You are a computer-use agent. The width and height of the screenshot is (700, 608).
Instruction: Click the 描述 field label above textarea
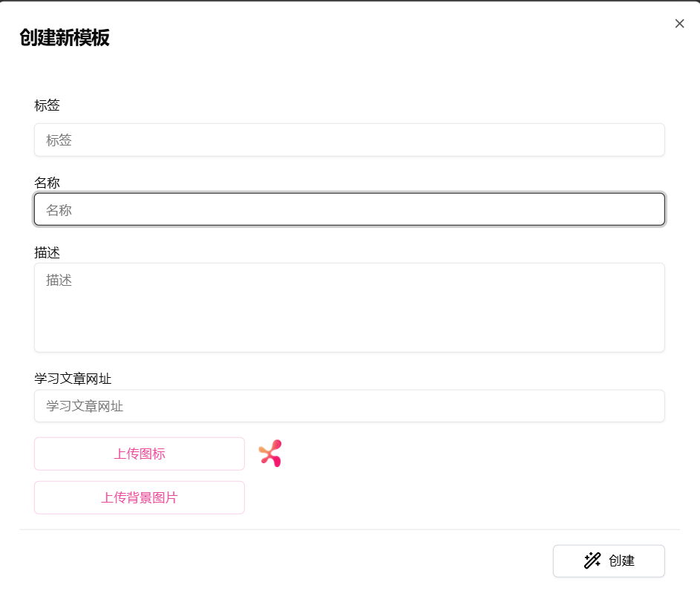point(47,252)
